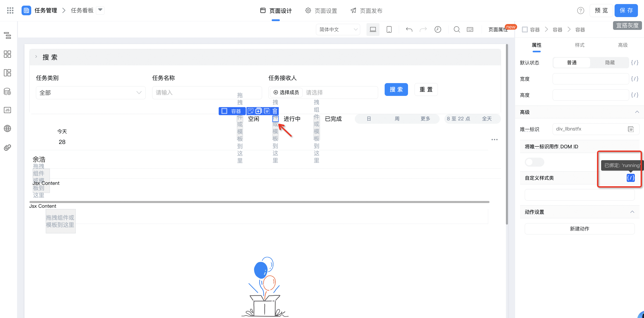Click the variable binding icon for 默认状态
Screen dimensions: 644x318
click(635, 62)
